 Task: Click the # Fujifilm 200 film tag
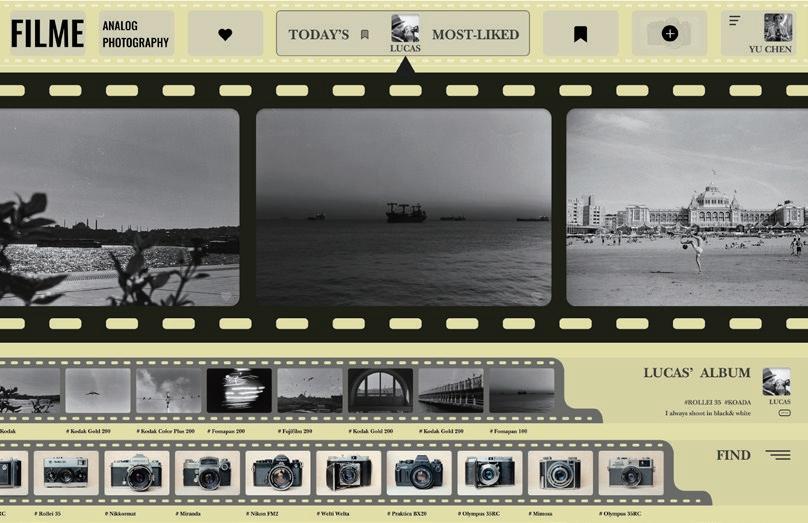click(x=295, y=431)
